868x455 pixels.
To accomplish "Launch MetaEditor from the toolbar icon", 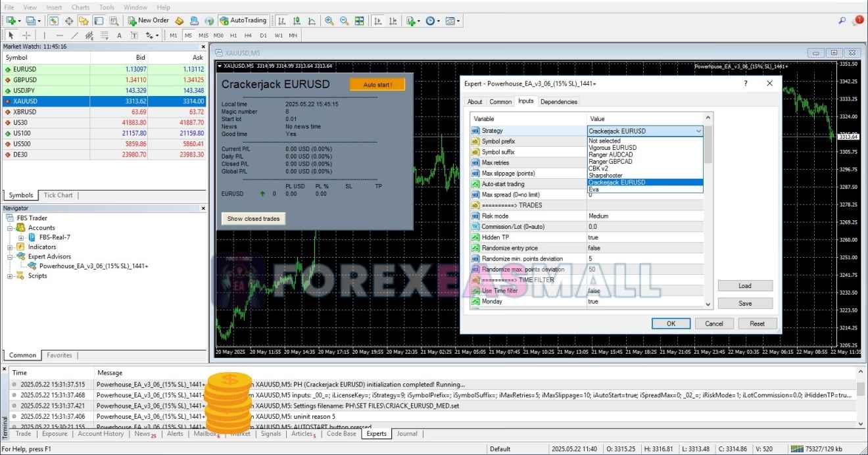I will [179, 20].
